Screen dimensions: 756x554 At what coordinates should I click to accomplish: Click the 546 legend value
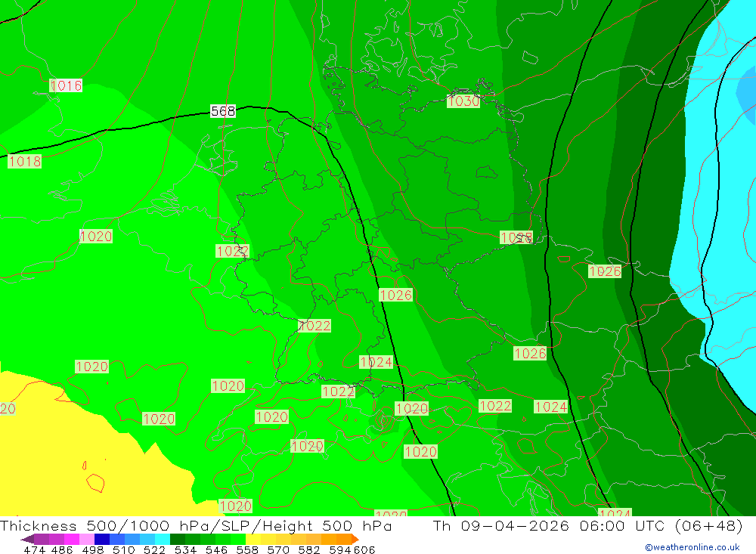point(216,549)
